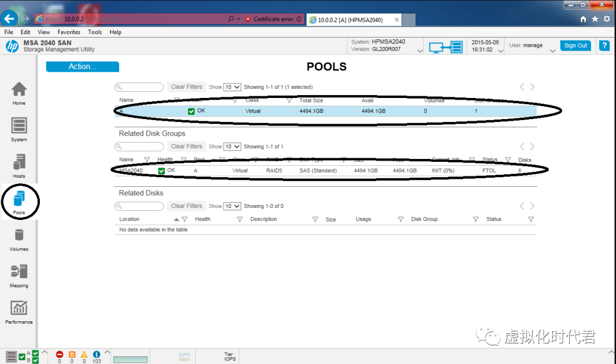Clear Filters on Related Disk Groups
The height and width of the screenshot is (364, 616).
pos(186,147)
